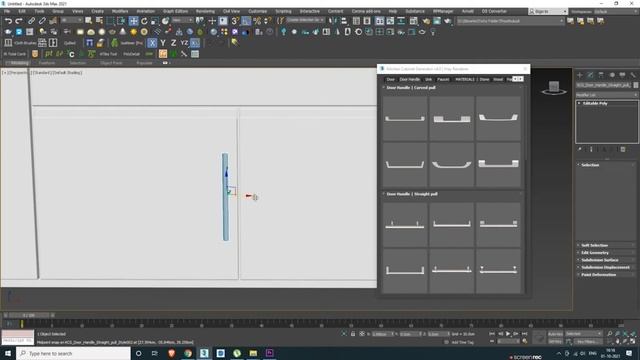The height and width of the screenshot is (360, 640).
Task: Open the Modify panel icon
Action: point(590,75)
